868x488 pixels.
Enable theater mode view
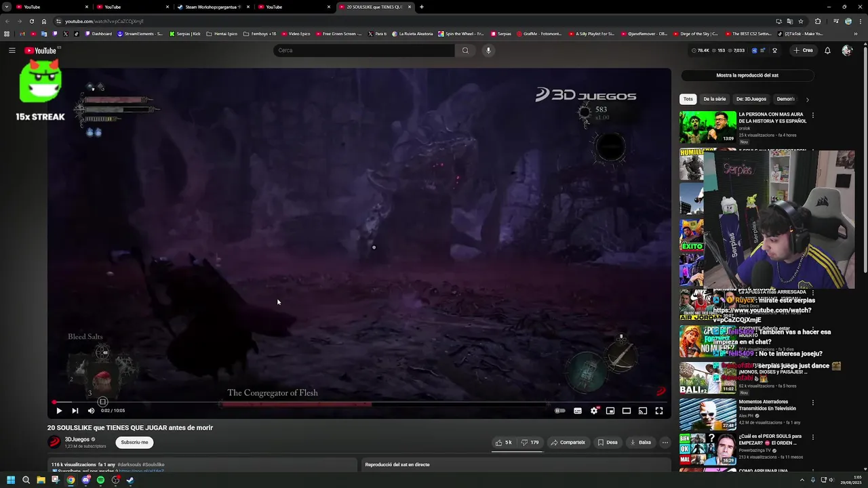[627, 411]
